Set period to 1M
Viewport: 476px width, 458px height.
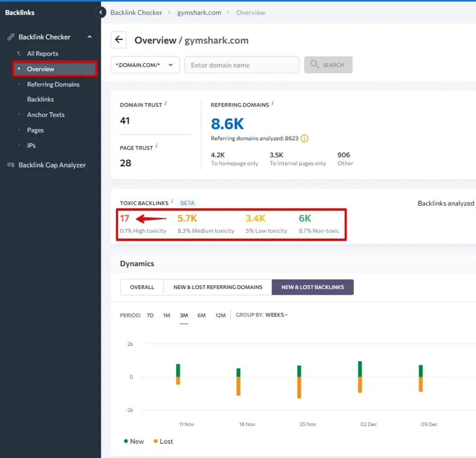tap(167, 315)
